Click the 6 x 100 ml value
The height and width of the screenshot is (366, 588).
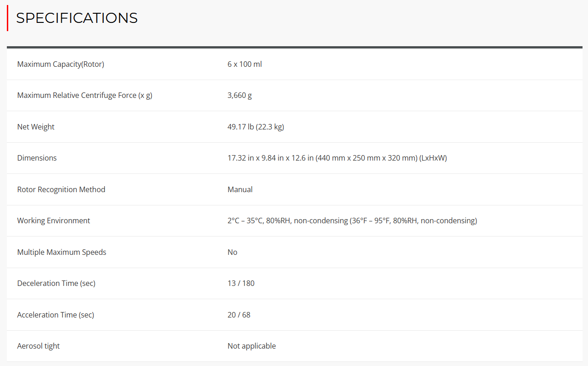[245, 64]
